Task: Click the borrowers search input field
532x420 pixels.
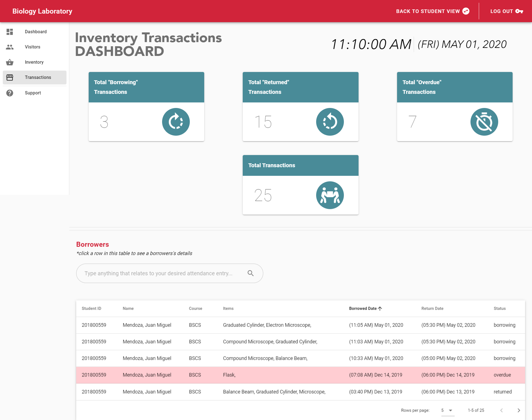Action: (158, 273)
